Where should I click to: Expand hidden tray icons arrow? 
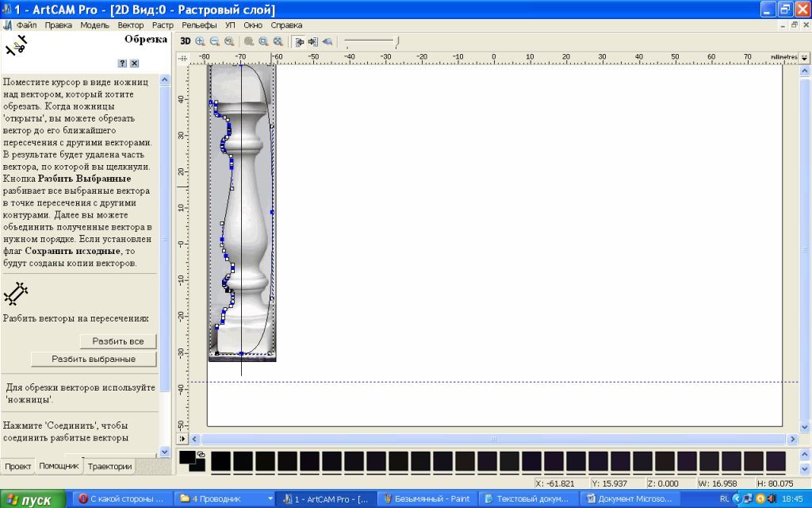tap(737, 498)
